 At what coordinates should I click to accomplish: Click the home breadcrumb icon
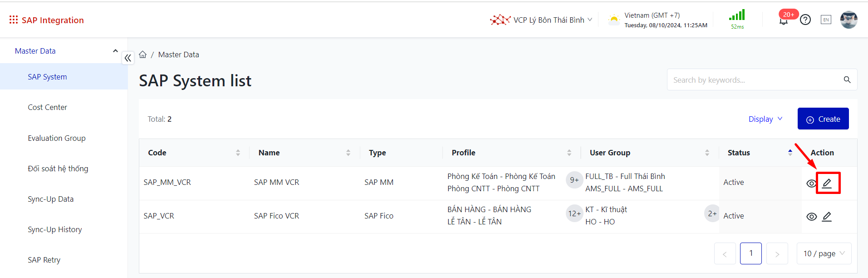pos(143,55)
